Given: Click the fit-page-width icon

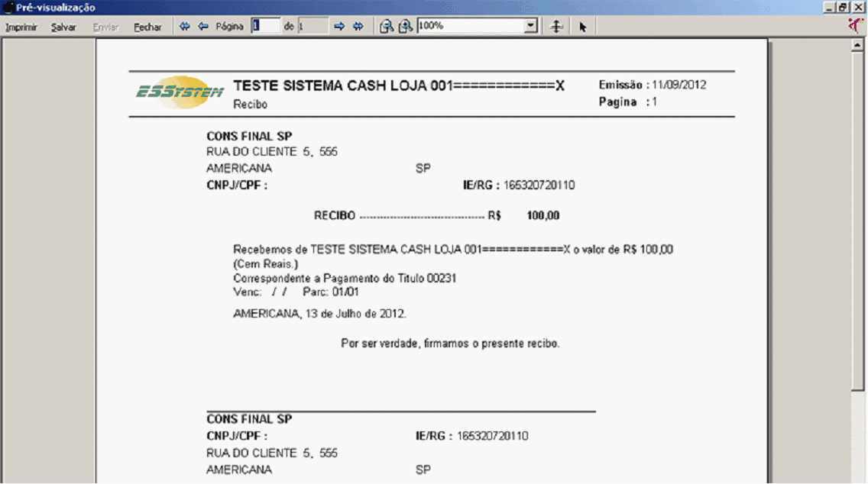Looking at the screenshot, I should (x=558, y=27).
